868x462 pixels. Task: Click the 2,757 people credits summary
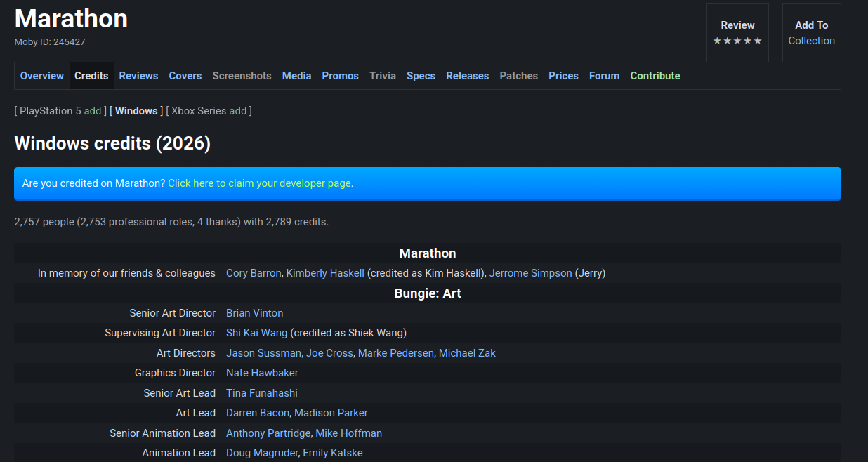click(171, 222)
